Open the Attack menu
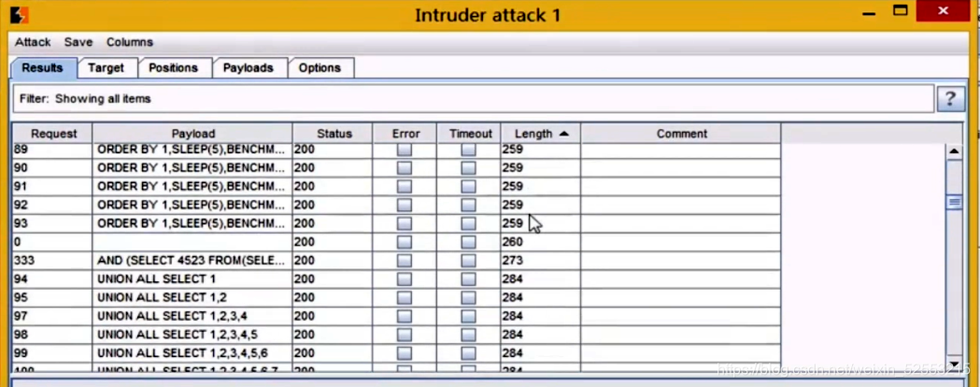 [33, 42]
